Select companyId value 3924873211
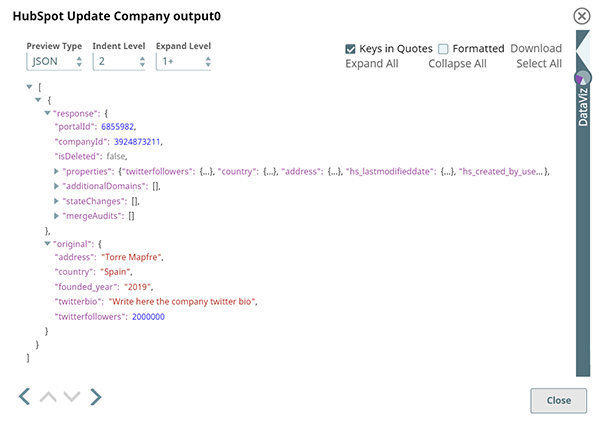600x421 pixels. (x=137, y=142)
